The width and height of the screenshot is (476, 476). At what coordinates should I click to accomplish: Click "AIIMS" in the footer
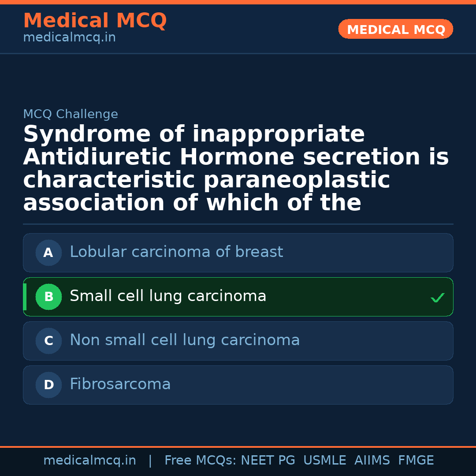tap(372, 461)
